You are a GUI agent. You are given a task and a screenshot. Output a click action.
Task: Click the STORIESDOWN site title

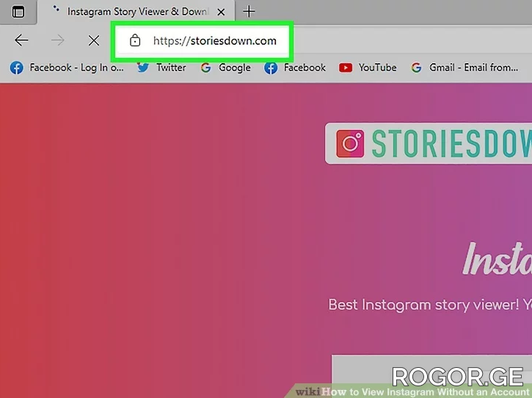point(451,144)
